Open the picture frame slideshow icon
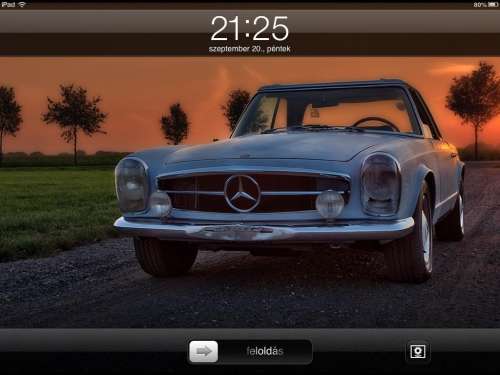The image size is (500, 375). (418, 352)
